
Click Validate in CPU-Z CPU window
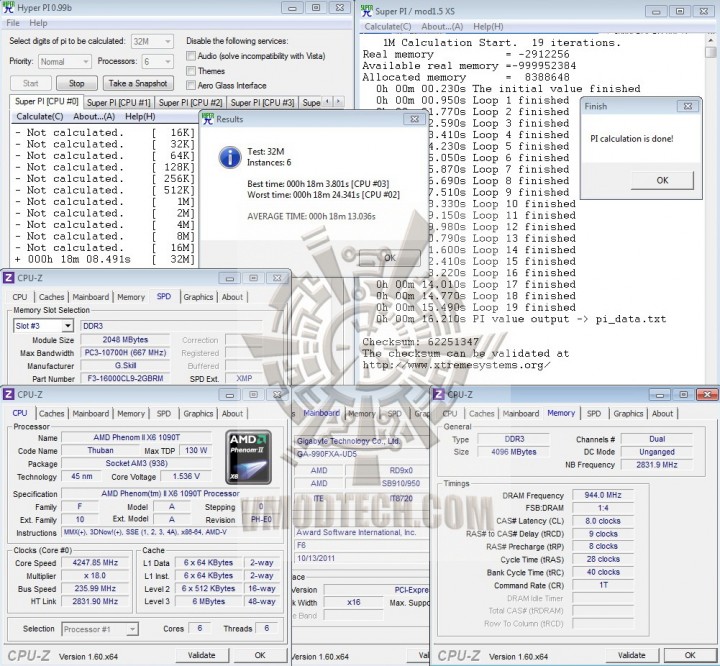(201, 655)
